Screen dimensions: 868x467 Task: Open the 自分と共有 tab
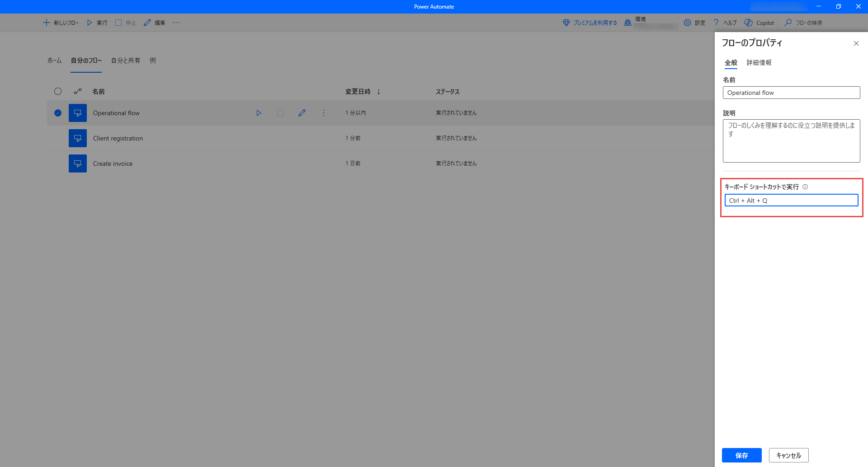point(125,60)
